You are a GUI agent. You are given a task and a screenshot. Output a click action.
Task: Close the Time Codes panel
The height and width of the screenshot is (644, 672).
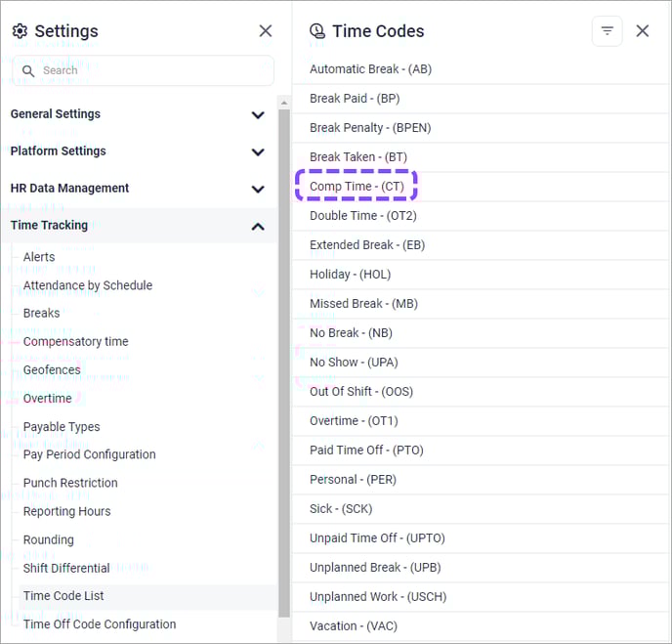[x=642, y=31]
